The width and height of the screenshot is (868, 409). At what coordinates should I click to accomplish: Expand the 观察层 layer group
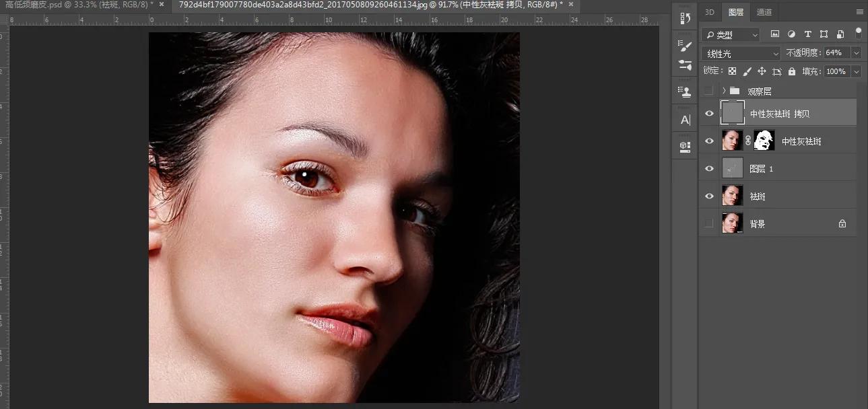point(724,91)
